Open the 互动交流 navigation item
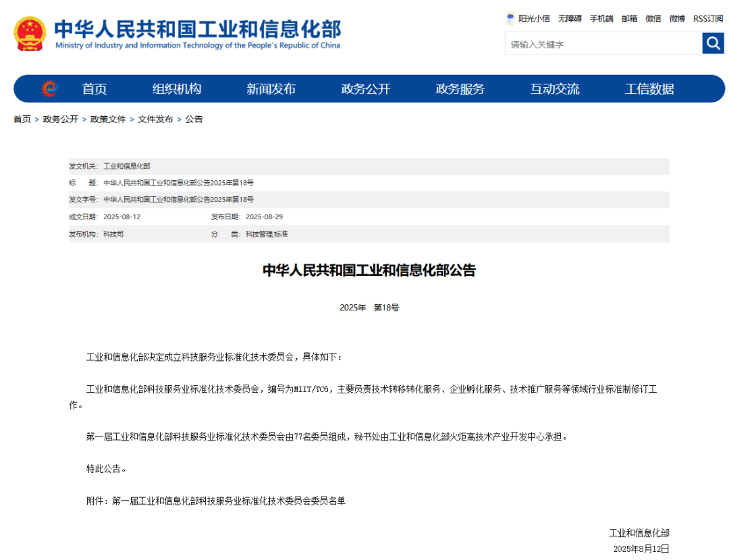729x560 pixels. 555,89
